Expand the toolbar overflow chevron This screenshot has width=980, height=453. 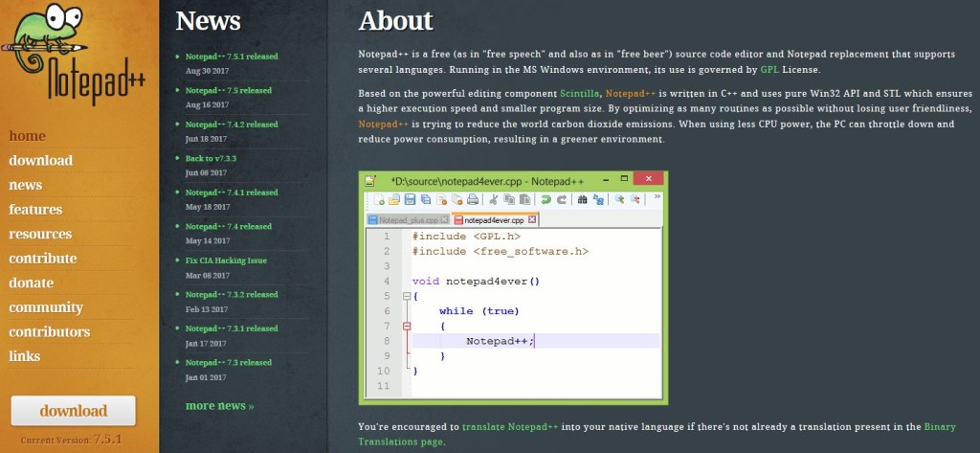(657, 195)
